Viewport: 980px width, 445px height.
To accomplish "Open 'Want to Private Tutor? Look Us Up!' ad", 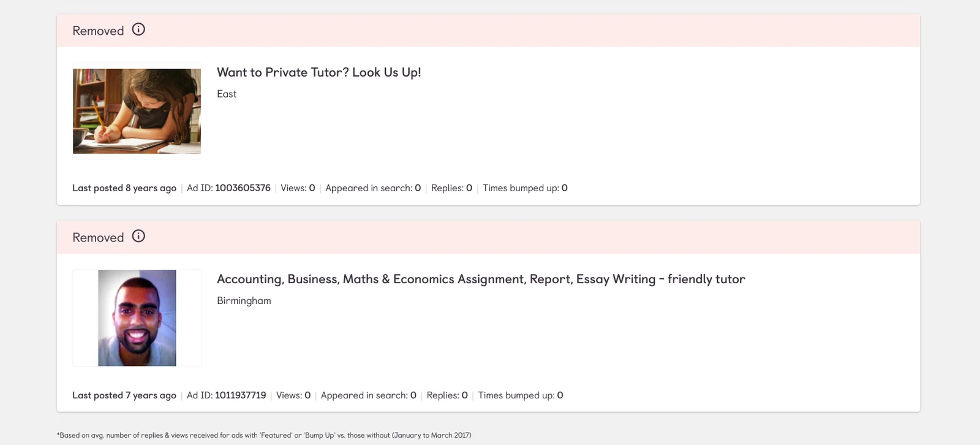I will (x=318, y=72).
